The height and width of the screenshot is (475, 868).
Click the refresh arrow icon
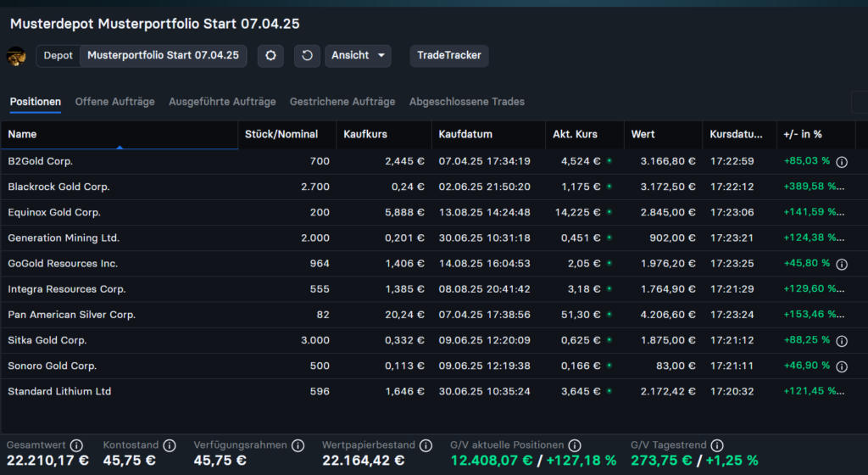[x=307, y=56]
